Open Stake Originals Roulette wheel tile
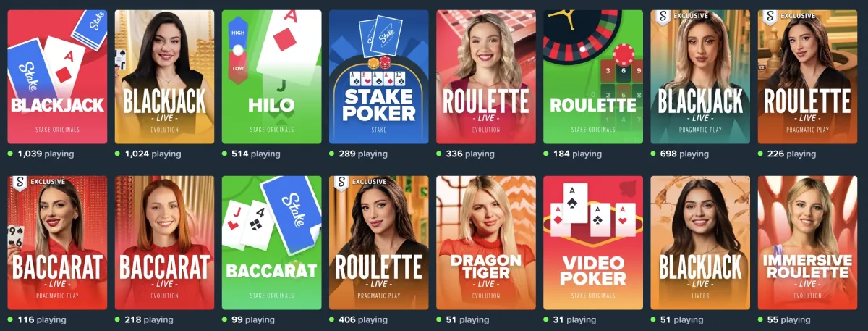This screenshot has width=868, height=331. 593,77
